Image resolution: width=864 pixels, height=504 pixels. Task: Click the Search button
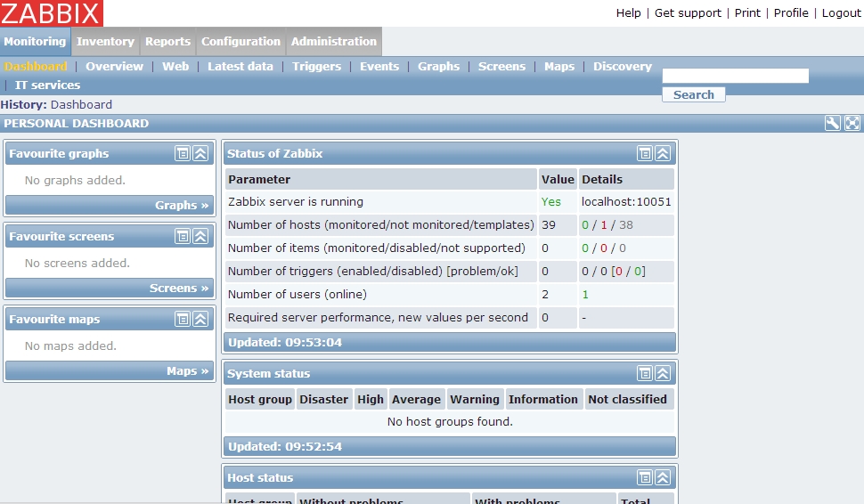[x=694, y=94]
